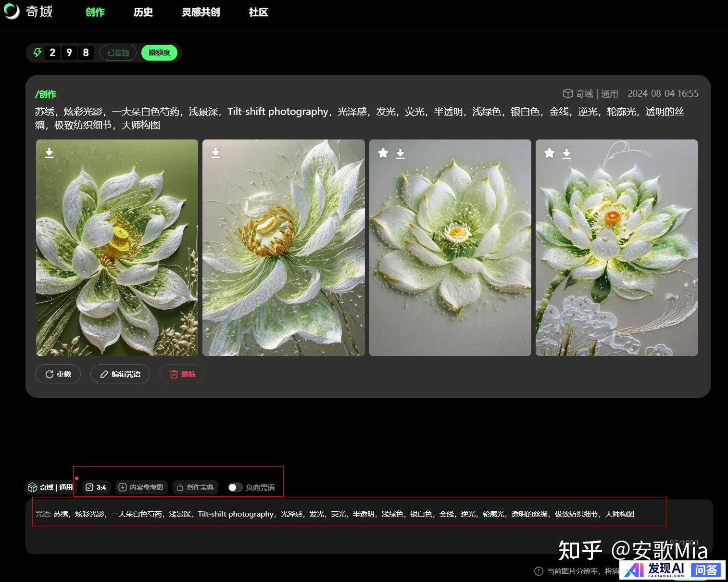Image resolution: width=728 pixels, height=582 pixels.
Task: Click the 奇域 logo icon
Action: (12, 12)
